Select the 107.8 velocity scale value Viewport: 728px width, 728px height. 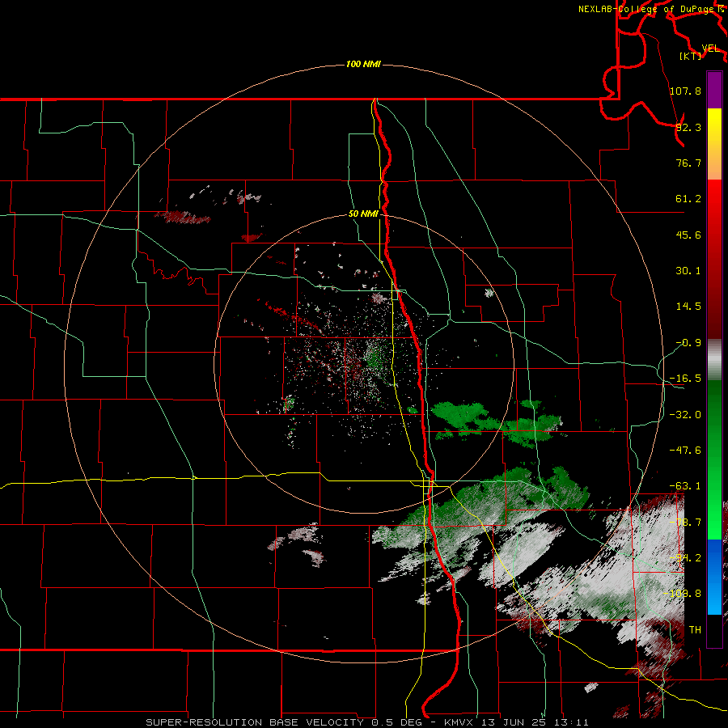click(x=685, y=91)
